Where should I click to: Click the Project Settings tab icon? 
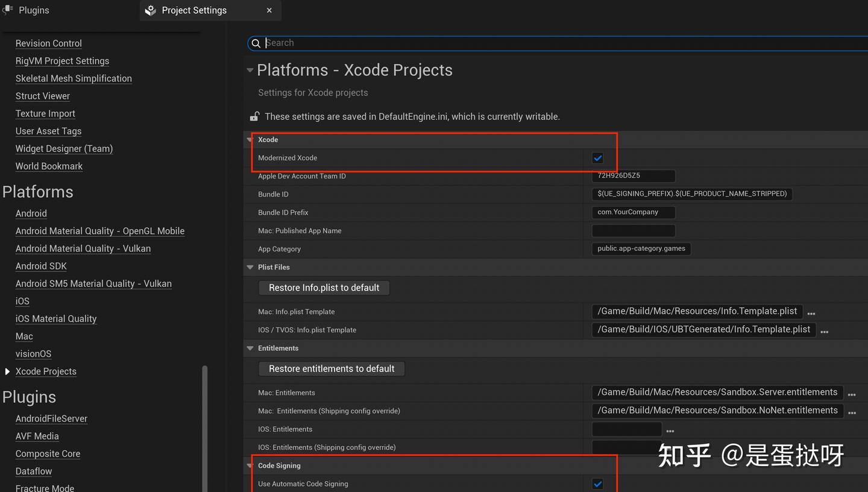(x=151, y=10)
